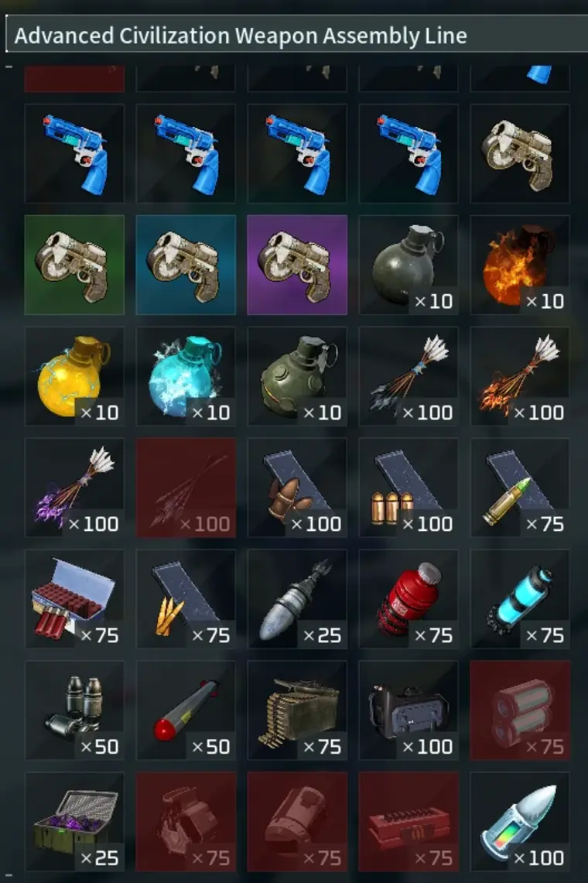Choose the red energy canister x75

point(409,599)
